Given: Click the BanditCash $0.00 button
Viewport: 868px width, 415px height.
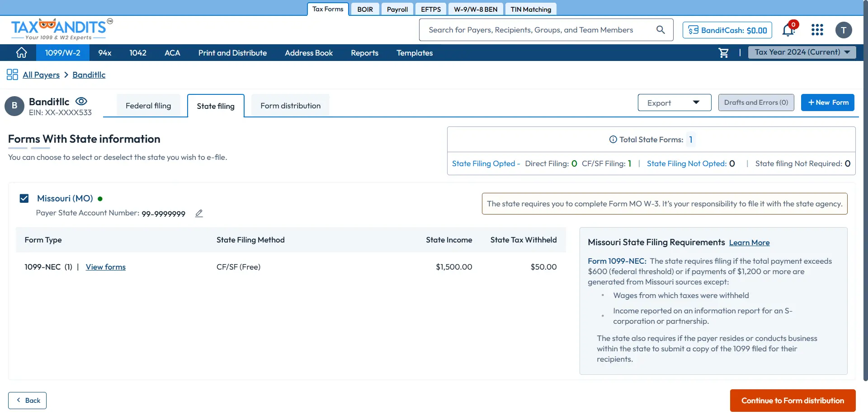Looking at the screenshot, I should pos(727,30).
